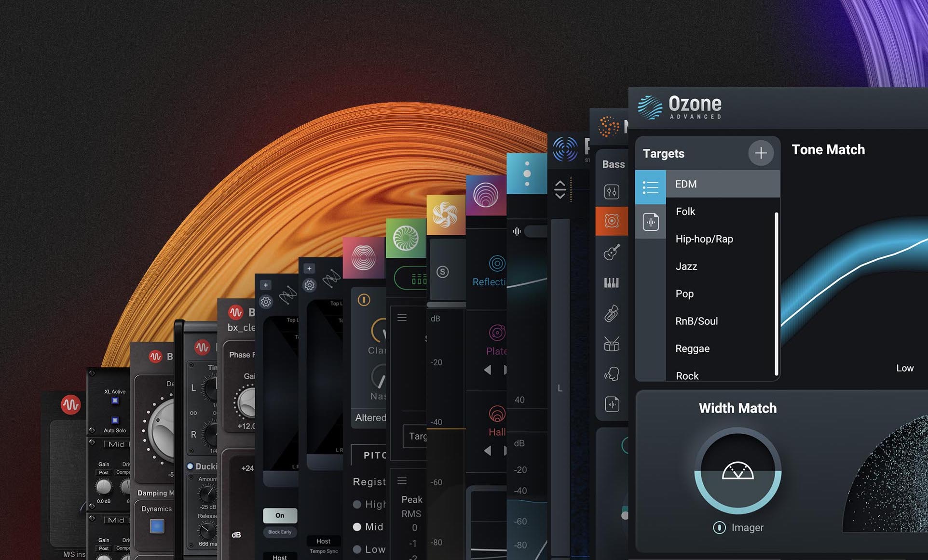Open the Post selector above 0.0 dB knob
The image size is (928, 560).
[104, 472]
